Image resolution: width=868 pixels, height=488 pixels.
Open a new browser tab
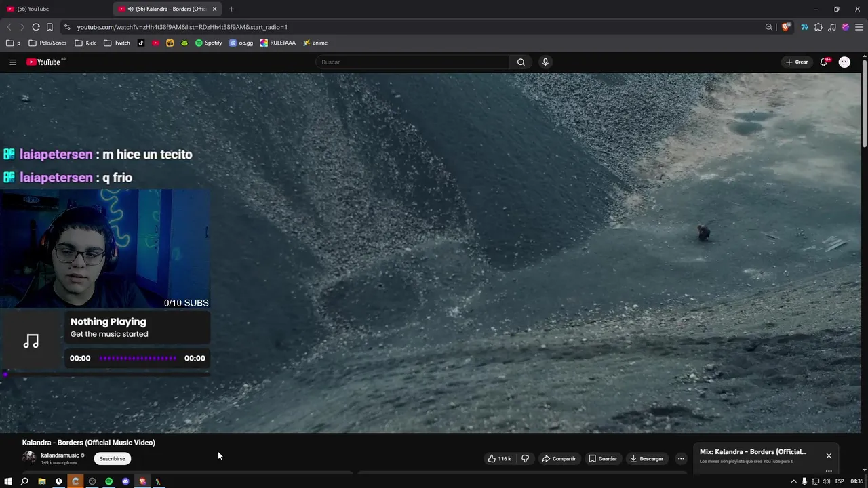(x=231, y=9)
